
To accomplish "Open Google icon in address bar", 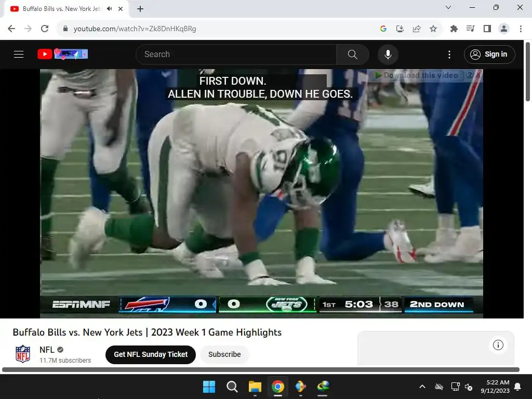I will point(383,29).
